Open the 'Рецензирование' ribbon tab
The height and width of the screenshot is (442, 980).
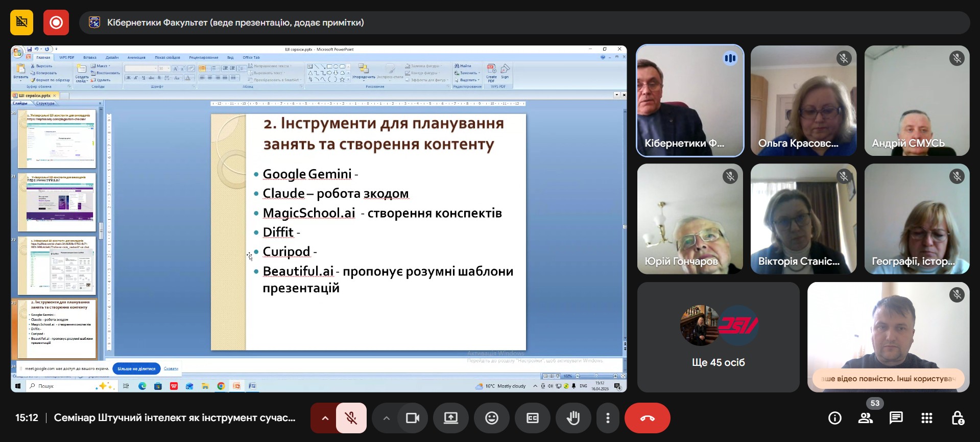[204, 57]
